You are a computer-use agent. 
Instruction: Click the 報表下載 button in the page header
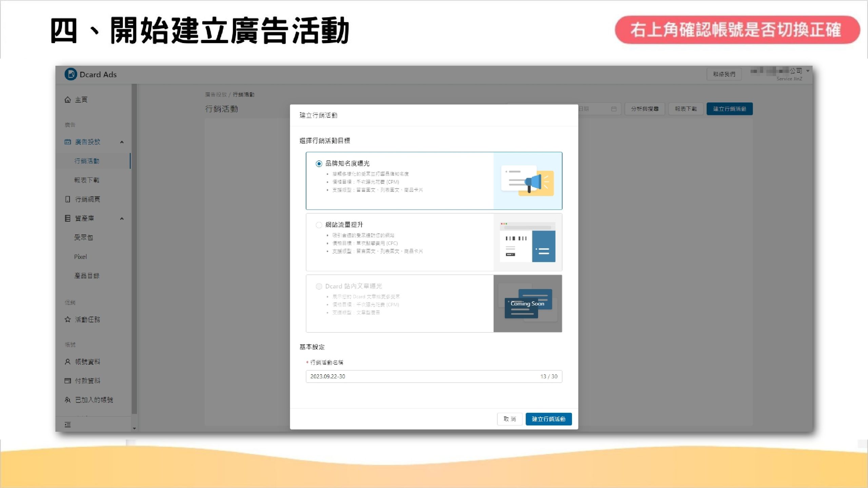tap(686, 109)
